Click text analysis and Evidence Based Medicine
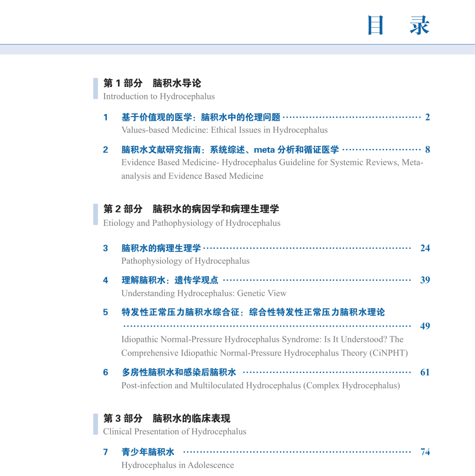 pos(192,176)
